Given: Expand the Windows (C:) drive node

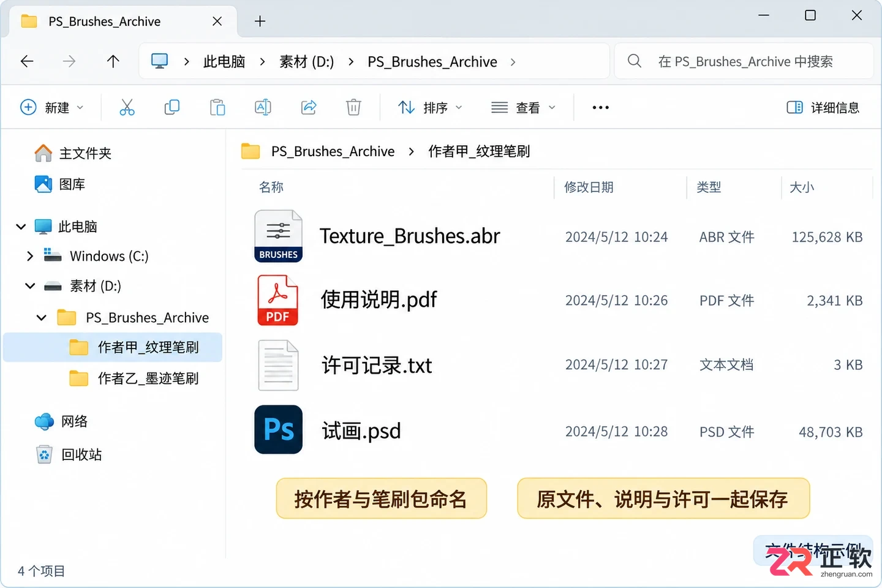Looking at the screenshot, I should pos(29,256).
